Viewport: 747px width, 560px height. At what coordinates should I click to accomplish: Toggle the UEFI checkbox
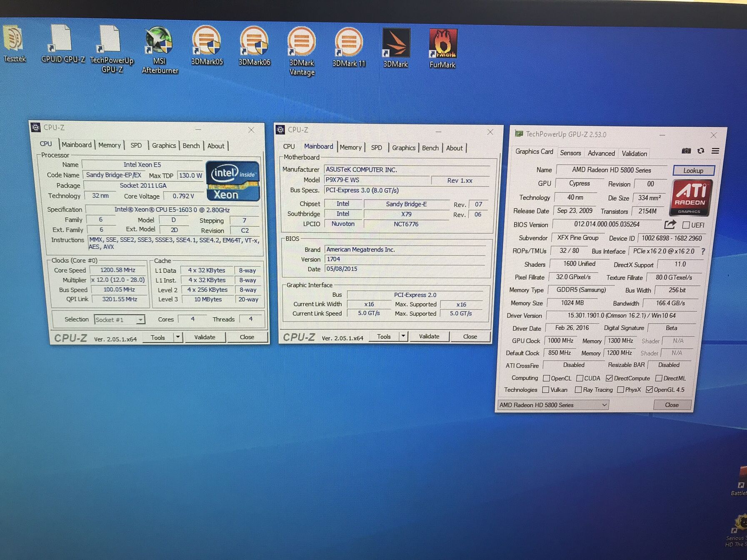click(686, 225)
